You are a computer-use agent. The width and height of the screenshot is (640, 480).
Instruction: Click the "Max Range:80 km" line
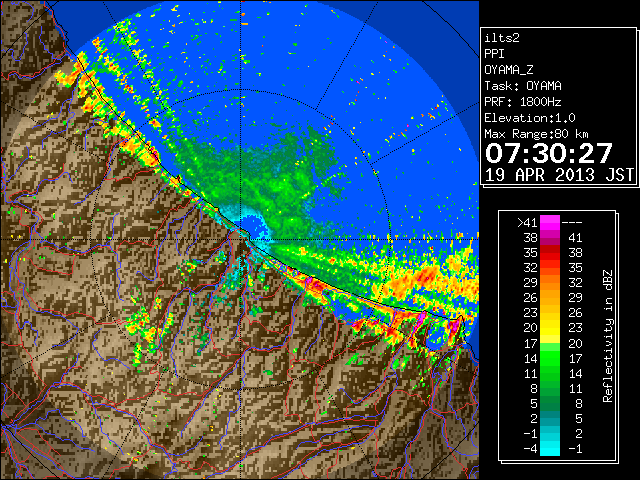tap(536, 134)
